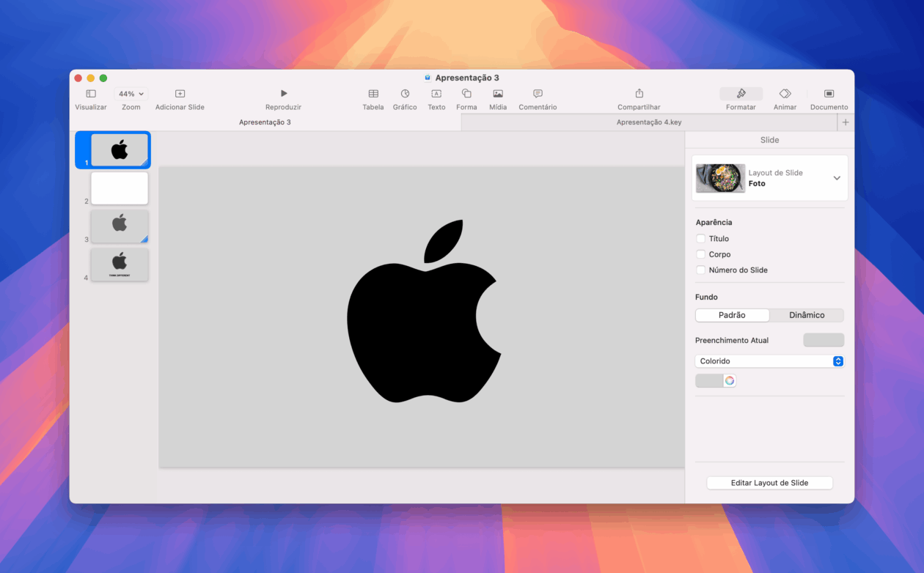Viewport: 924px width, 573px height.
Task: Start the slideshow with Reproduzir
Action: 284,94
